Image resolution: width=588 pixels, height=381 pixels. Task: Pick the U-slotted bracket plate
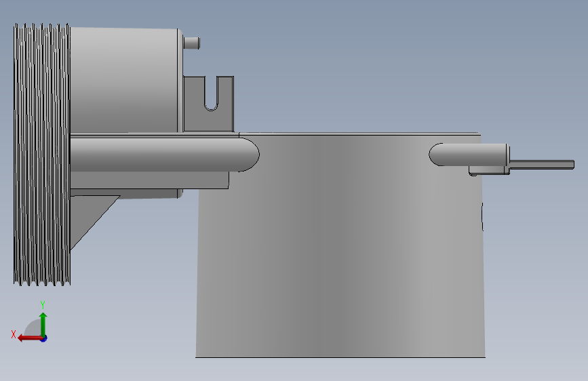point(208,104)
